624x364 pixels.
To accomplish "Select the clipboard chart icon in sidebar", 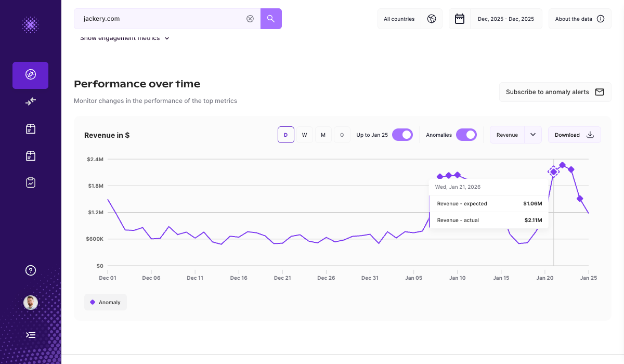I will 30,183.
